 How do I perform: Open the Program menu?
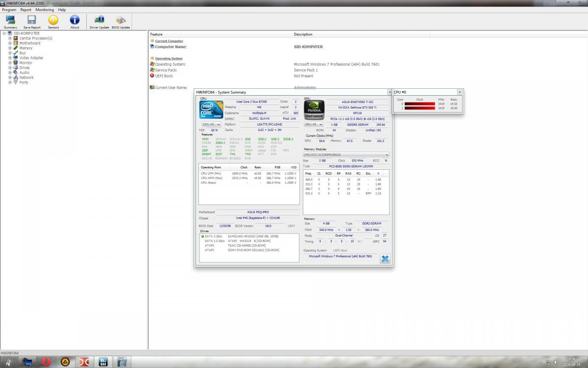[x=9, y=10]
